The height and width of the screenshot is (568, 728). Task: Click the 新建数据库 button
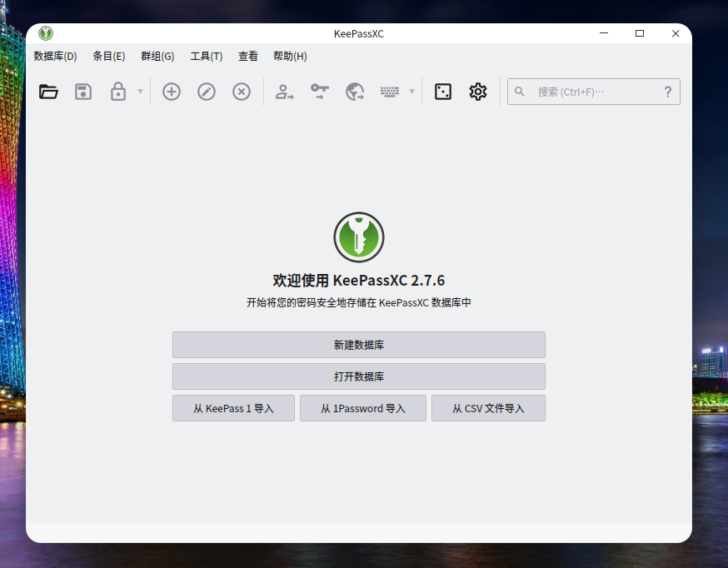[358, 345]
